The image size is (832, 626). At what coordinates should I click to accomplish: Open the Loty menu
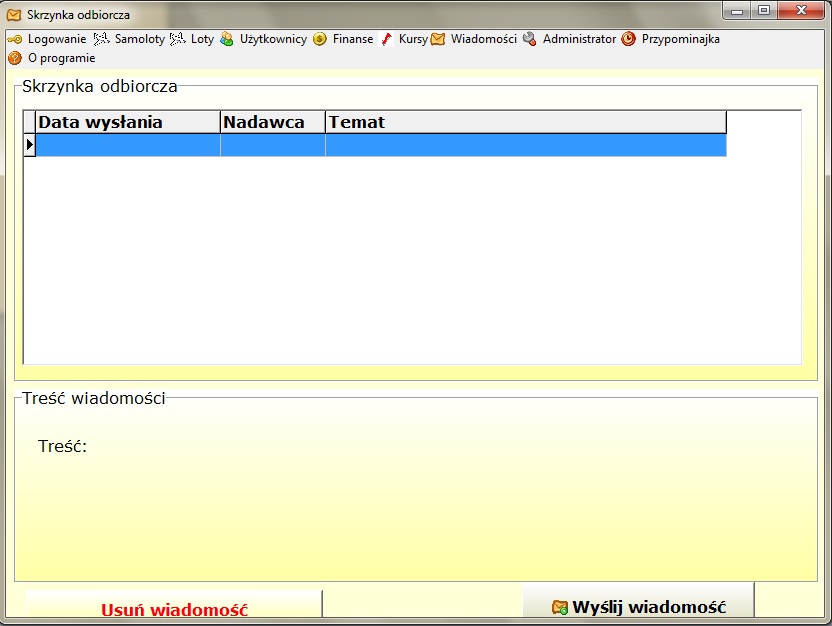point(202,39)
